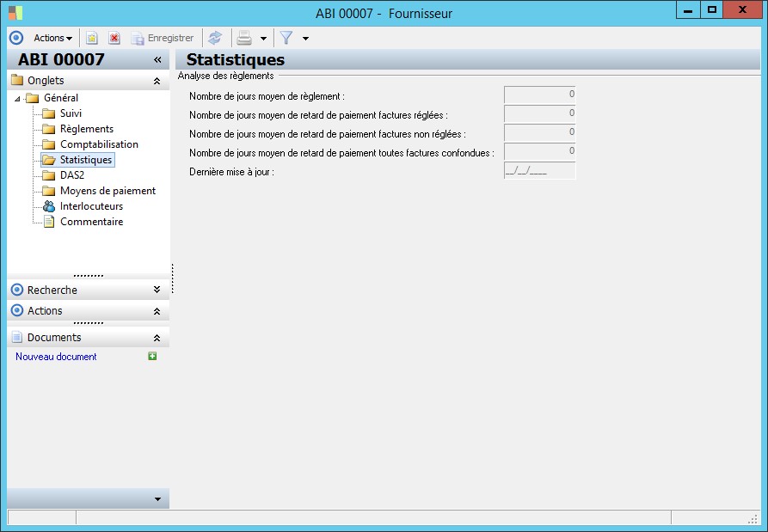Viewport: 768px width, 532px height.
Task: Click the Interlocuteurs people icon
Action: pos(48,206)
